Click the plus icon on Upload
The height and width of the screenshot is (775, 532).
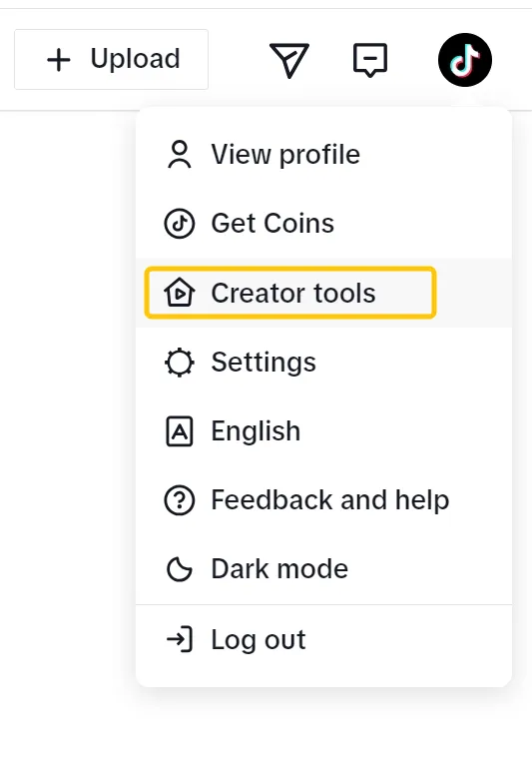(x=59, y=60)
